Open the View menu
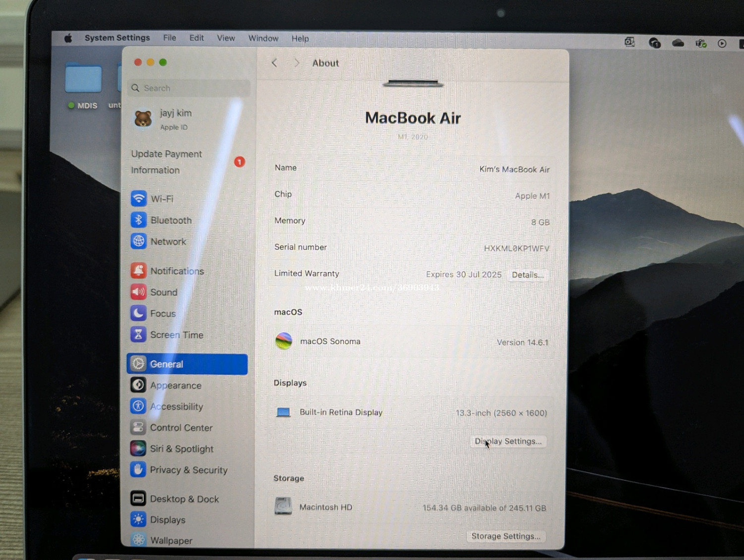Viewport: 744px width, 560px height. coord(226,38)
